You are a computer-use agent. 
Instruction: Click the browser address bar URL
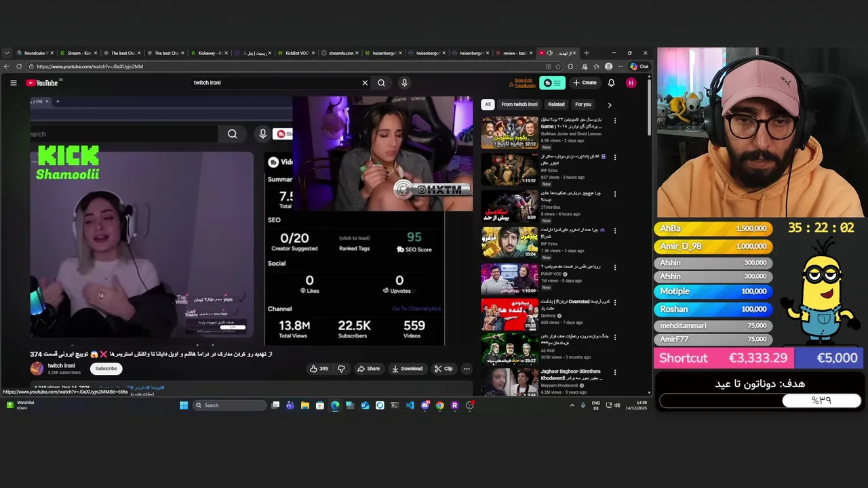(90, 66)
